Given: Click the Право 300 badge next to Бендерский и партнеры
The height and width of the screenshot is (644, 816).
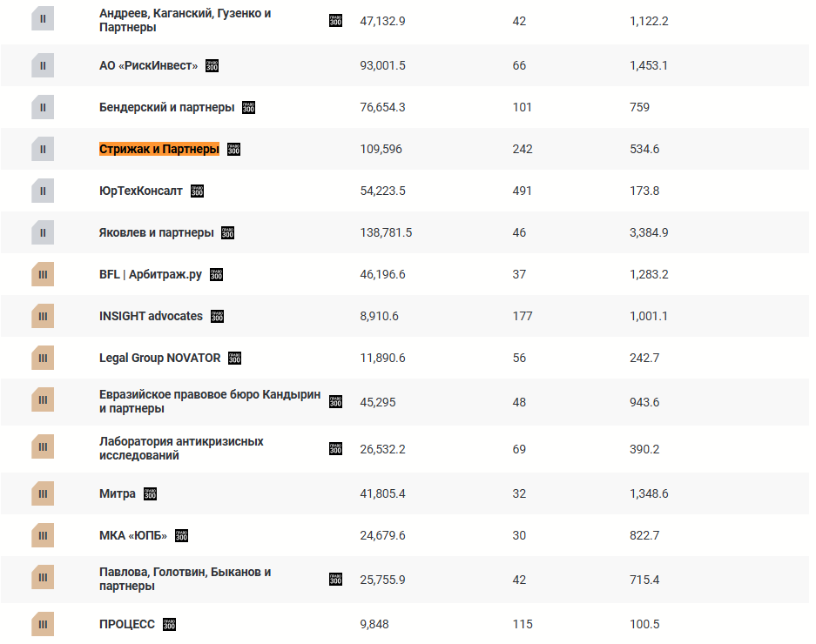Looking at the screenshot, I should [x=249, y=108].
